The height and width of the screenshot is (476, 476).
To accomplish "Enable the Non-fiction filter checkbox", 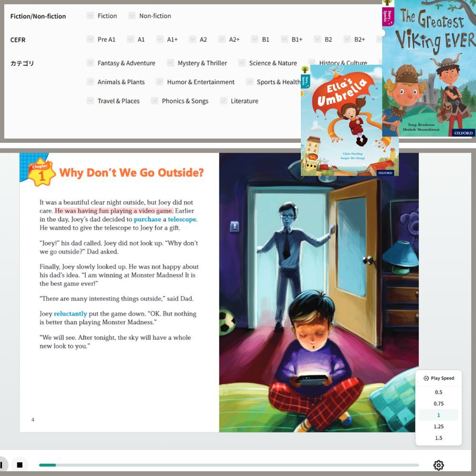I will 132,16.
